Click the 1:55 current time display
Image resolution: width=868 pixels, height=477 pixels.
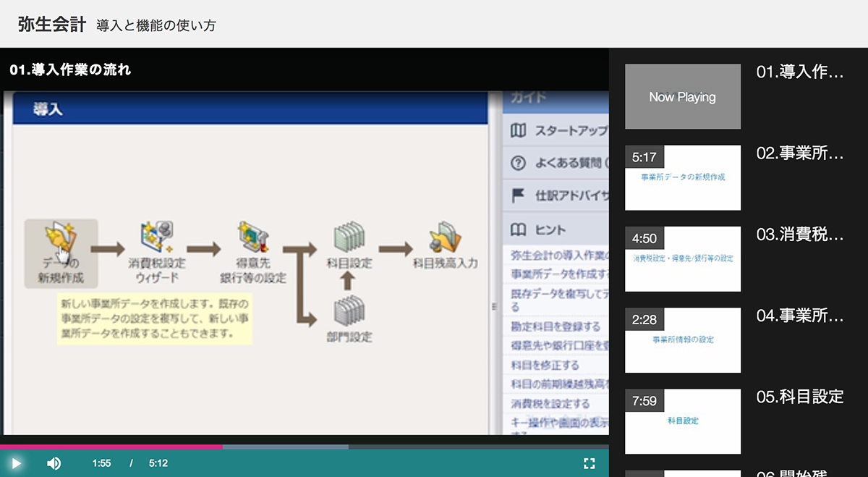point(102,463)
